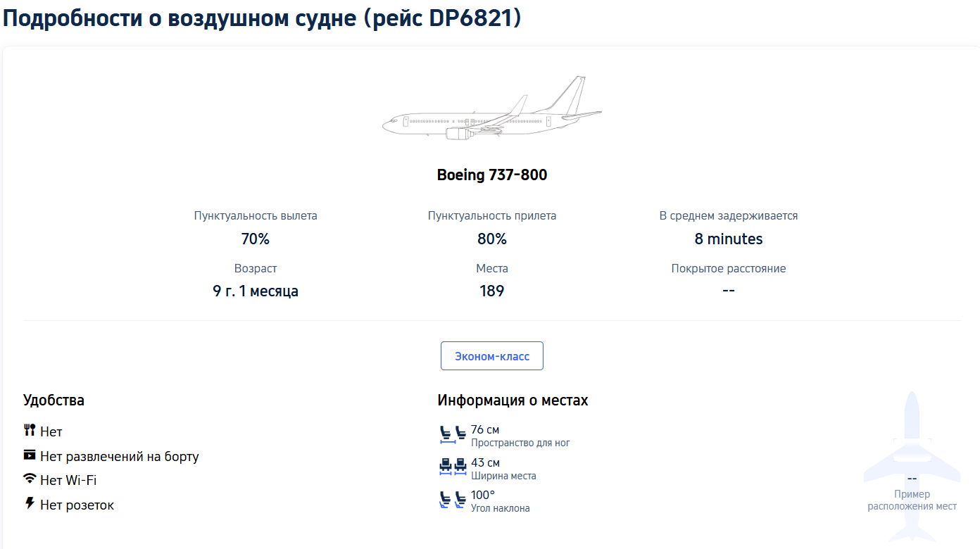
Task: Click the meal service icon
Action: [29, 430]
